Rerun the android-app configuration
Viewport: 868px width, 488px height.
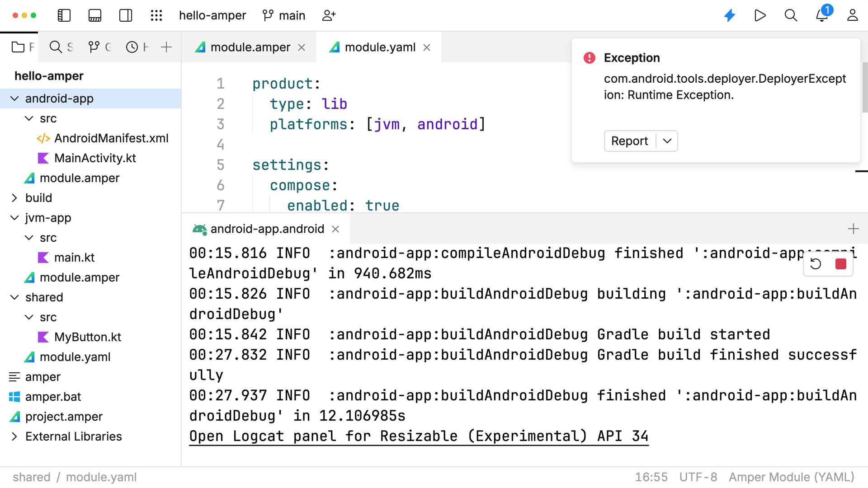tap(816, 264)
